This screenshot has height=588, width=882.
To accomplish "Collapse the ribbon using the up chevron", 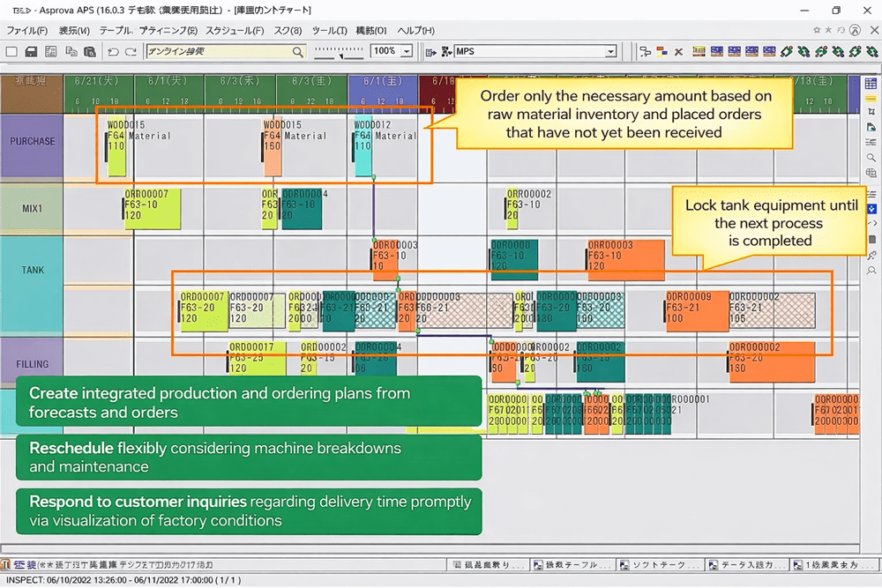I will click(855, 30).
